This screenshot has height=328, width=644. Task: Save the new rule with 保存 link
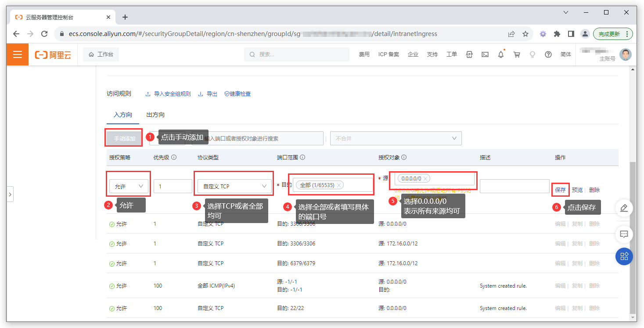tap(561, 189)
